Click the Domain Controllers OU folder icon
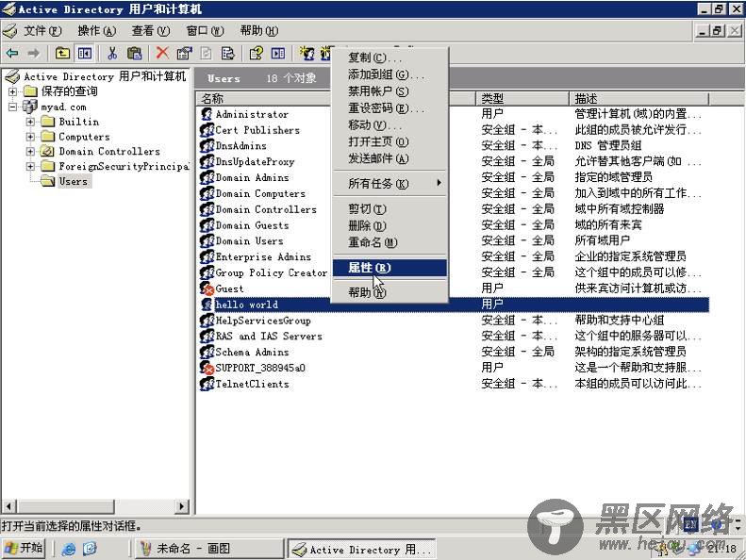Screen dimensions: 746x560 [47, 151]
